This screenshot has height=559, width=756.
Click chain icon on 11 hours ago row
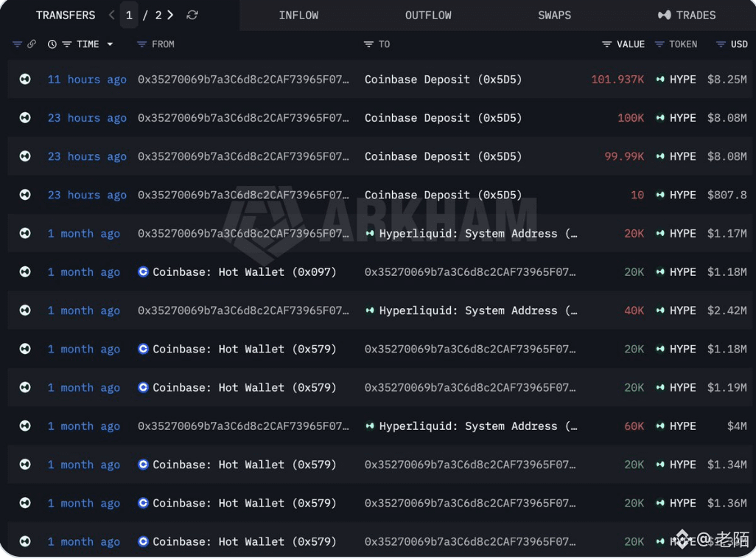(25, 79)
